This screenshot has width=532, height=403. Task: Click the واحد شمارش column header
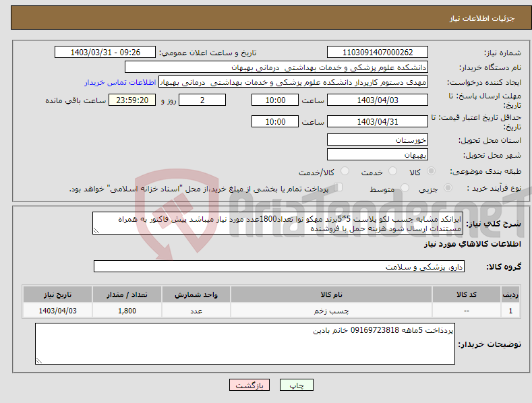click(196, 294)
